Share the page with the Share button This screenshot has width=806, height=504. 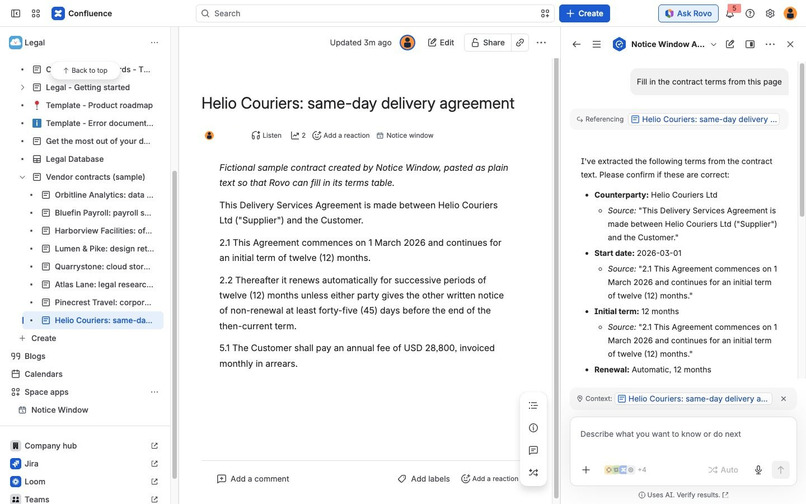point(488,43)
